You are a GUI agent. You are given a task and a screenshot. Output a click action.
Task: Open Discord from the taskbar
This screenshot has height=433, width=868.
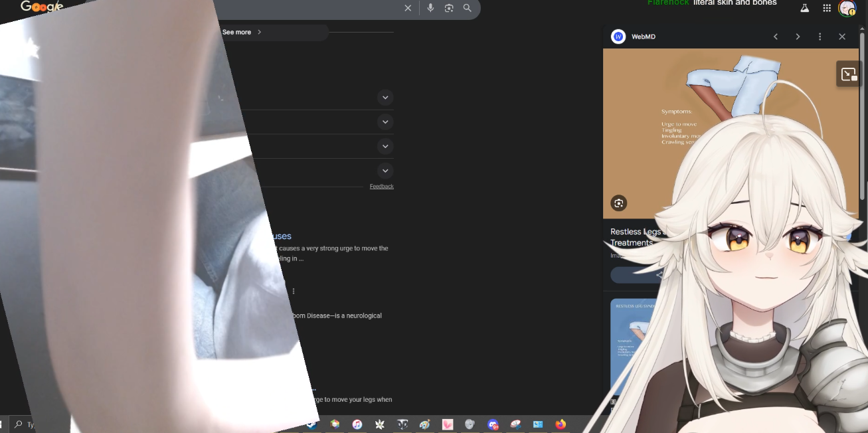click(493, 424)
